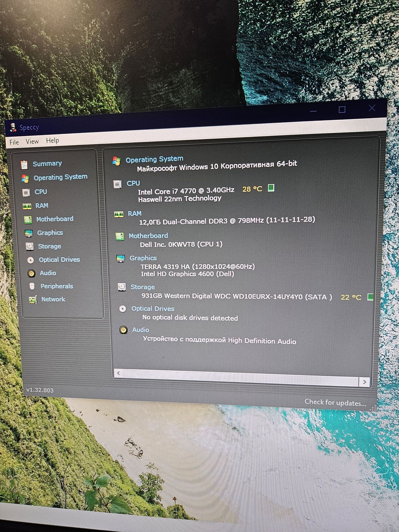This screenshot has width=399, height=532.
Task: Open Graphics section in the sidebar
Action: [x=50, y=233]
